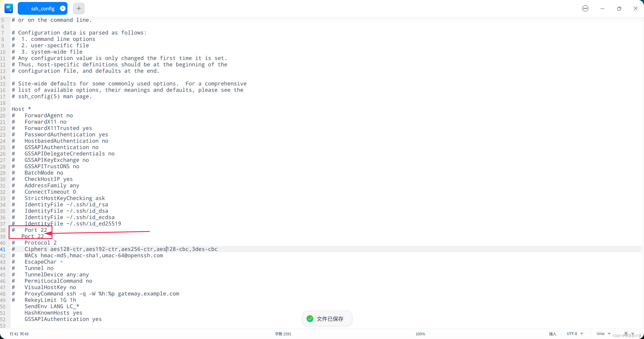Click the 'ForwardAgent no' line
644x339 pixels.
(x=42, y=115)
